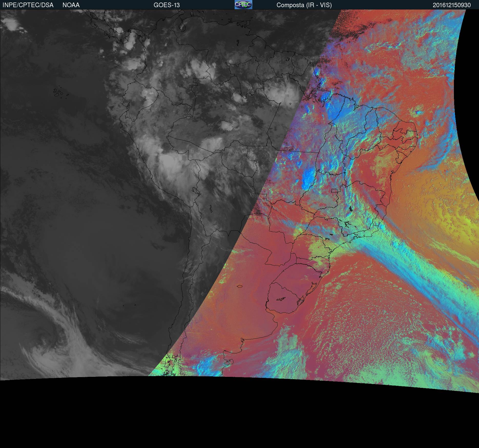This screenshot has height=448, width=479.
Task: Click the black no-data area below the image
Action: click(x=239, y=415)
